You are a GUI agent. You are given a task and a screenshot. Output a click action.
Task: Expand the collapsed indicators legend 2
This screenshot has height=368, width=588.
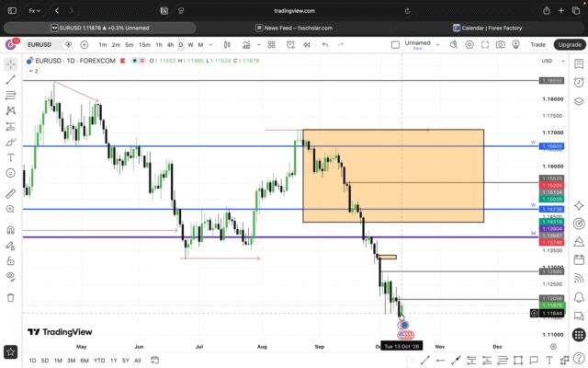(x=33, y=71)
